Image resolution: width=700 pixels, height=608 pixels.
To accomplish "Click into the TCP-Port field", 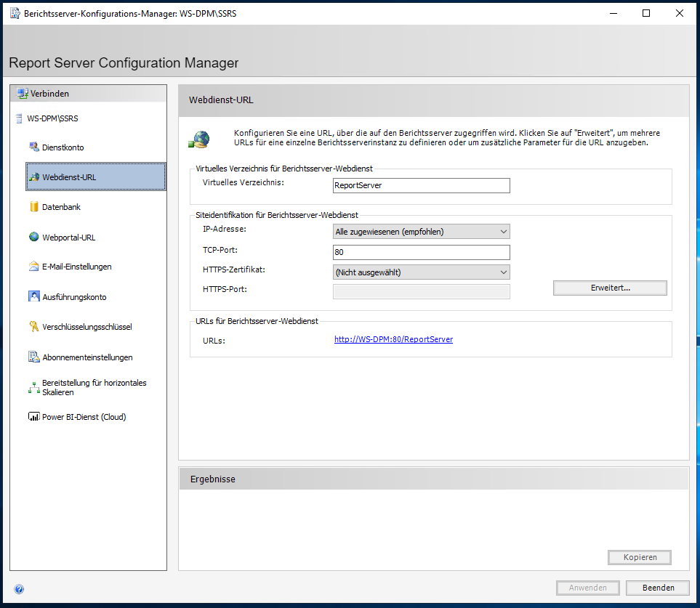I will 421,252.
